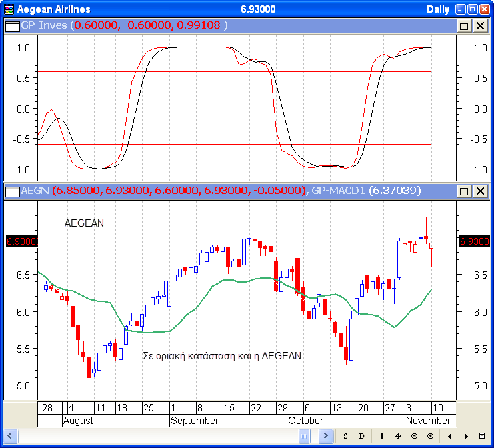Zoom out with the minus magnifier icon
The image size is (494, 448).
pos(414,436)
